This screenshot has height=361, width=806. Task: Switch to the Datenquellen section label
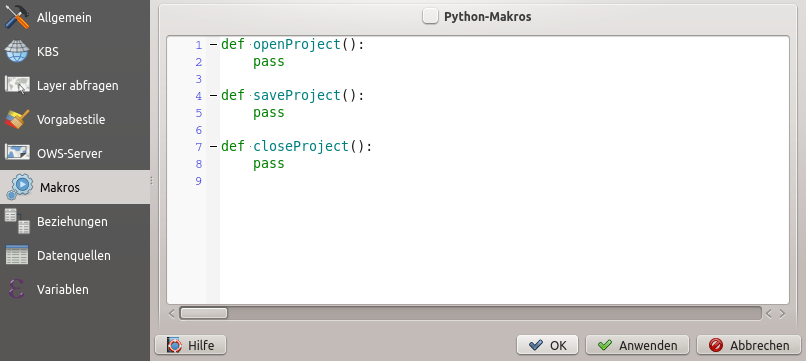(74, 256)
